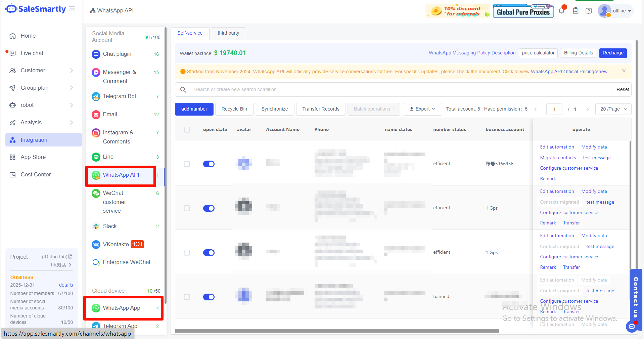Open the Export dropdown
This screenshot has height=339, width=644.
[422, 109]
